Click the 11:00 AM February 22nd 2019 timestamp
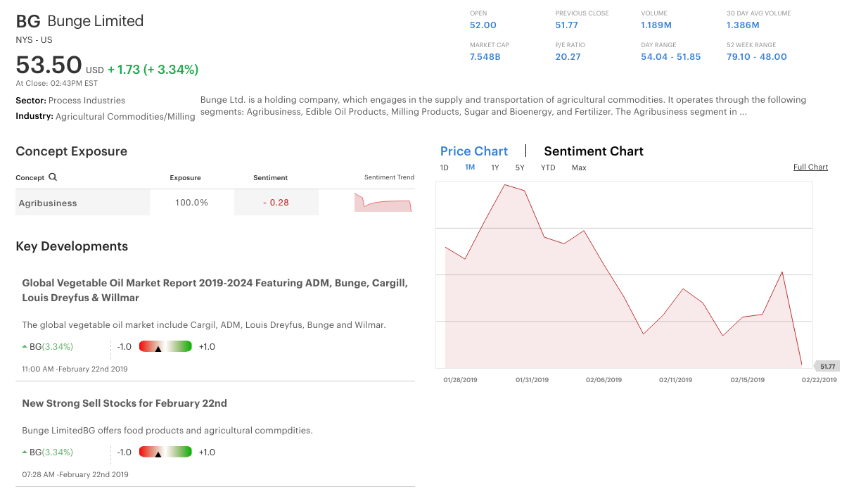This screenshot has height=494, width=868. click(75, 369)
